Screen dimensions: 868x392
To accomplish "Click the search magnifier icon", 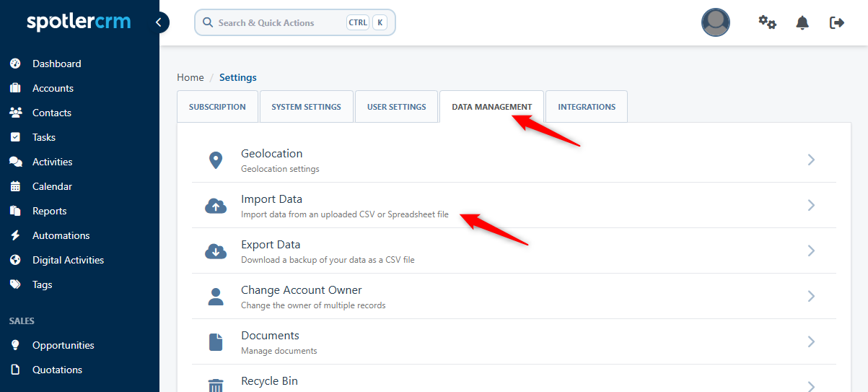I will pyautogui.click(x=208, y=22).
